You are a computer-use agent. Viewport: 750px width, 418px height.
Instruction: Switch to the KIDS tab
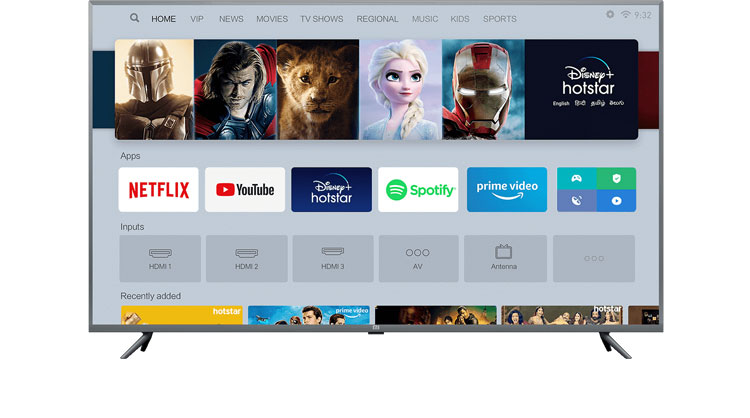point(460,19)
